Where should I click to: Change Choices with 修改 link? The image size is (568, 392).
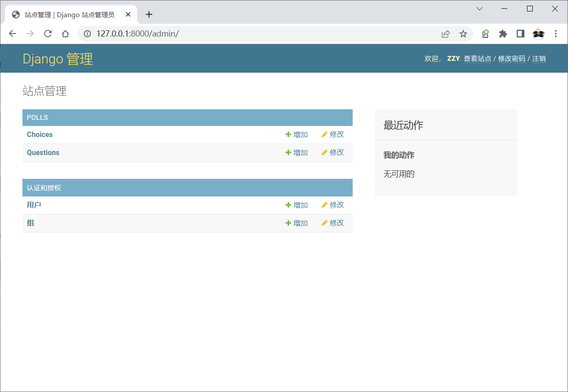point(333,135)
